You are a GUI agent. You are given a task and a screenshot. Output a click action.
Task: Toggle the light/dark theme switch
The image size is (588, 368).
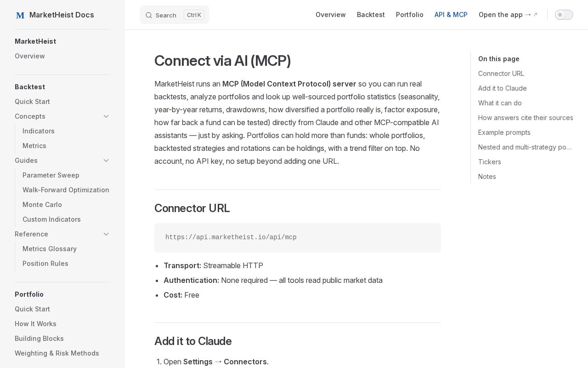click(564, 15)
